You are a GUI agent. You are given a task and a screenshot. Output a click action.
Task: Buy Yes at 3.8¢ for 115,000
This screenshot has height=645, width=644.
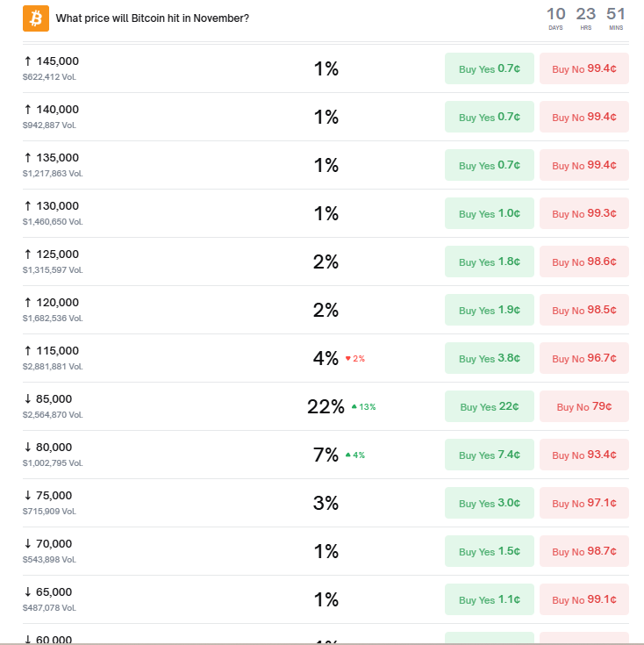point(489,358)
